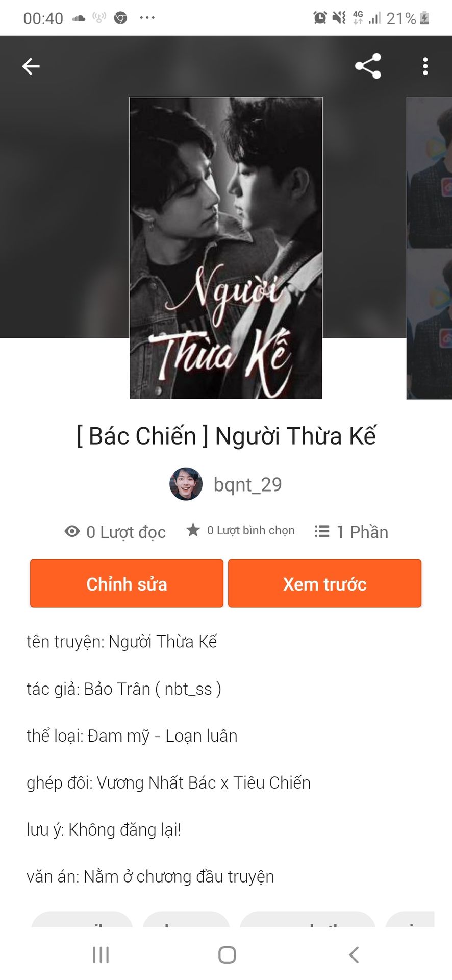Open the Người Thừa Kế cover image
This screenshot has width=452, height=980.
click(226, 248)
